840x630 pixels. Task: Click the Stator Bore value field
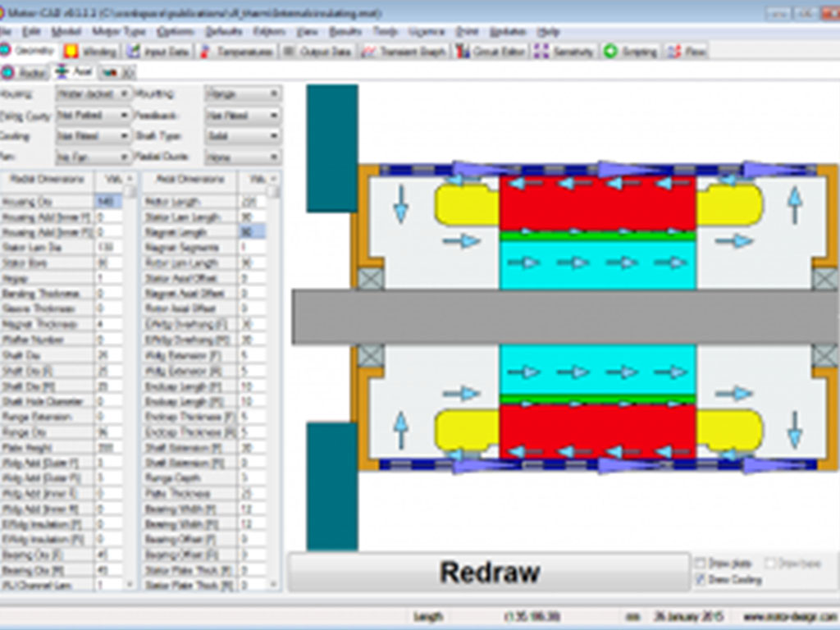click(109, 263)
